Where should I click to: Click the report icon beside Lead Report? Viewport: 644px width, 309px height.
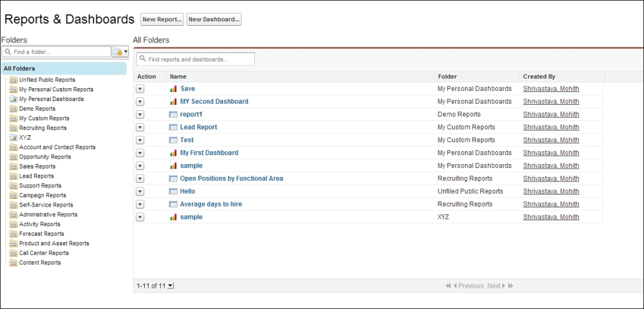point(173,127)
